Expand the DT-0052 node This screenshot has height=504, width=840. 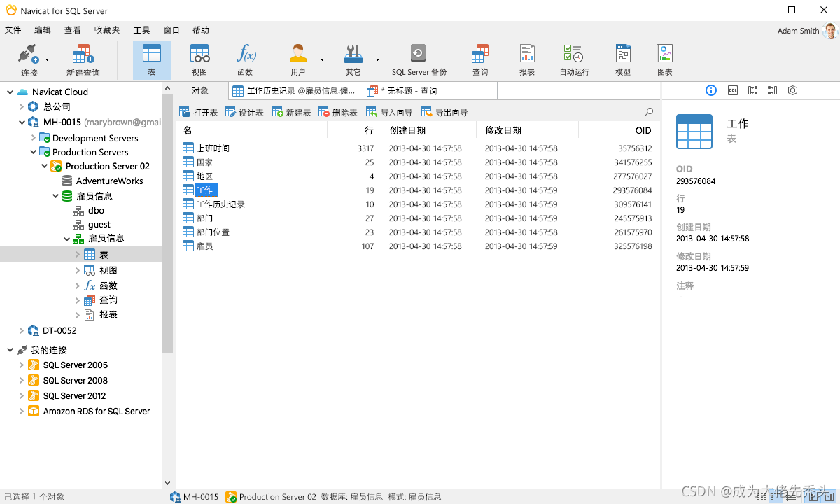pos(22,330)
